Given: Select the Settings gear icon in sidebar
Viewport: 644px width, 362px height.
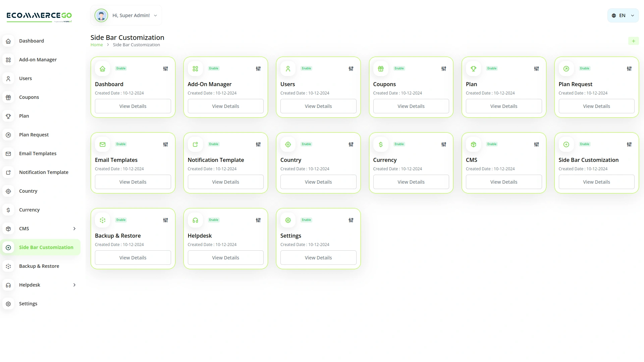Looking at the screenshot, I should coord(8,303).
